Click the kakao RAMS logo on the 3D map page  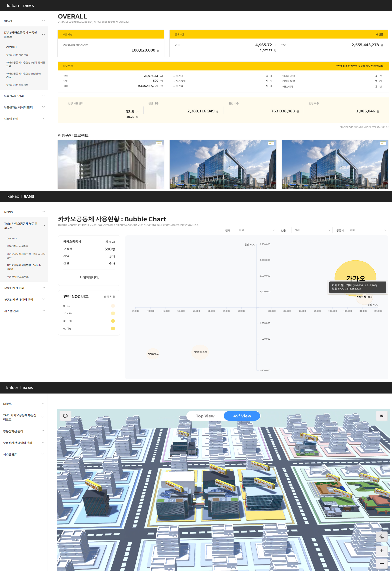pos(20,388)
